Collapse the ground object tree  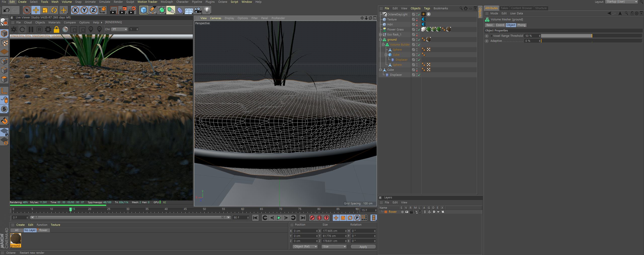pyautogui.click(x=381, y=40)
